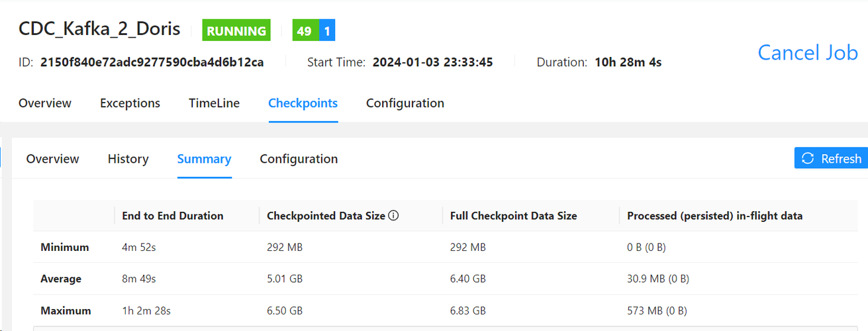The width and height of the screenshot is (868, 331).
Task: Click the blue 1 task count badge
Action: [x=328, y=30]
